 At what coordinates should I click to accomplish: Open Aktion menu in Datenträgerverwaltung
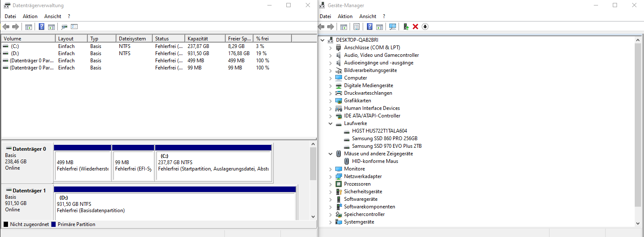pyautogui.click(x=30, y=16)
